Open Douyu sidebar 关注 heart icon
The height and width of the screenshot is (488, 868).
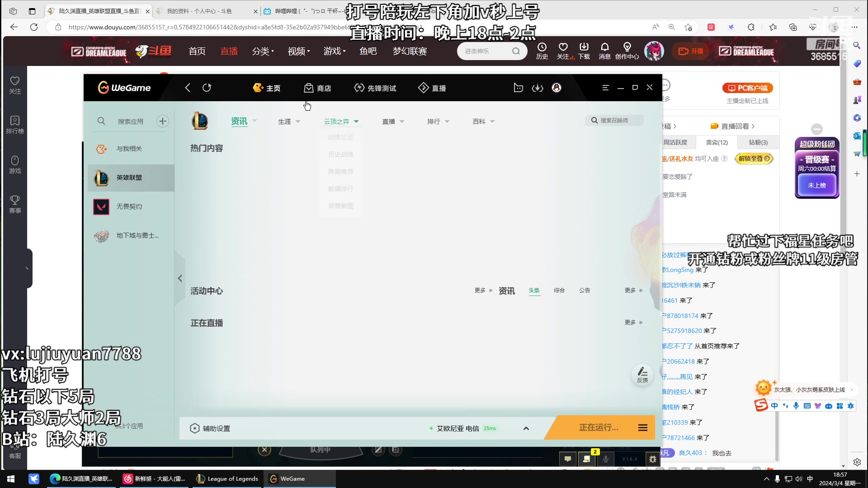[15, 84]
